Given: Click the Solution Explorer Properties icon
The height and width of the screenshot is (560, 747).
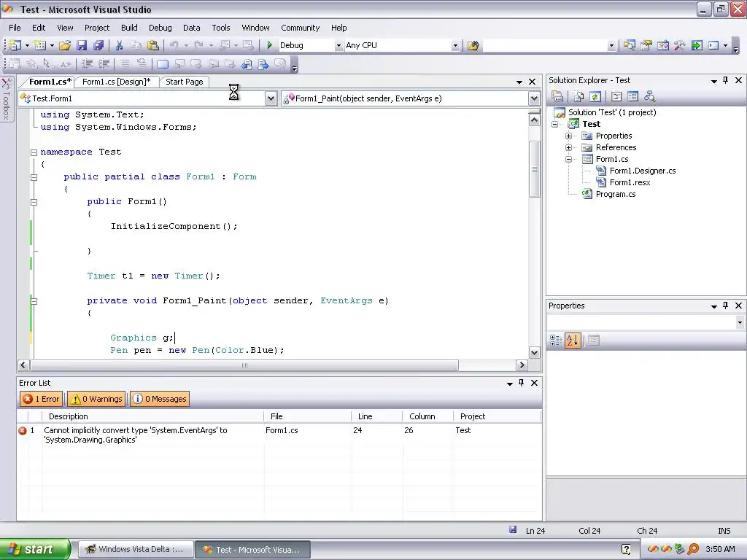Looking at the screenshot, I should pyautogui.click(x=557, y=97).
